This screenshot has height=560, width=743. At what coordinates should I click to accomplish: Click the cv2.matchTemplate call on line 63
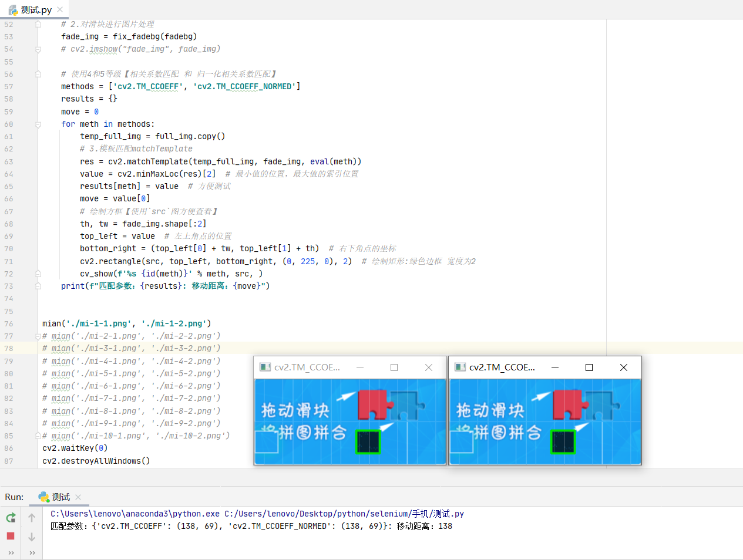pos(221,161)
